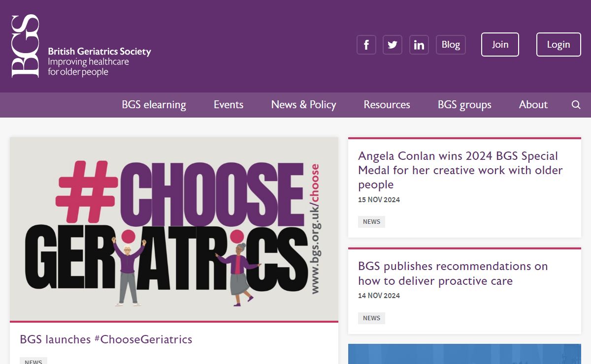Open the BGS Twitter icon
591x364 pixels.
393,45
